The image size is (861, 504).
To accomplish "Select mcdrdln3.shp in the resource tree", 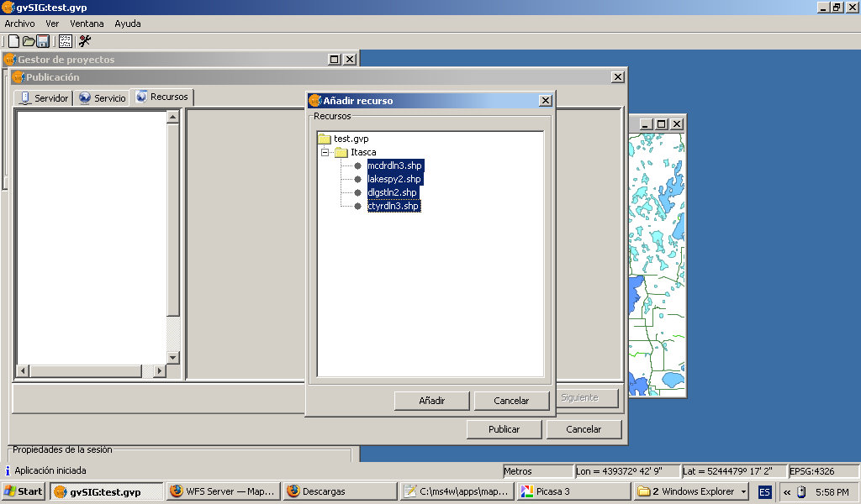I will [x=394, y=165].
